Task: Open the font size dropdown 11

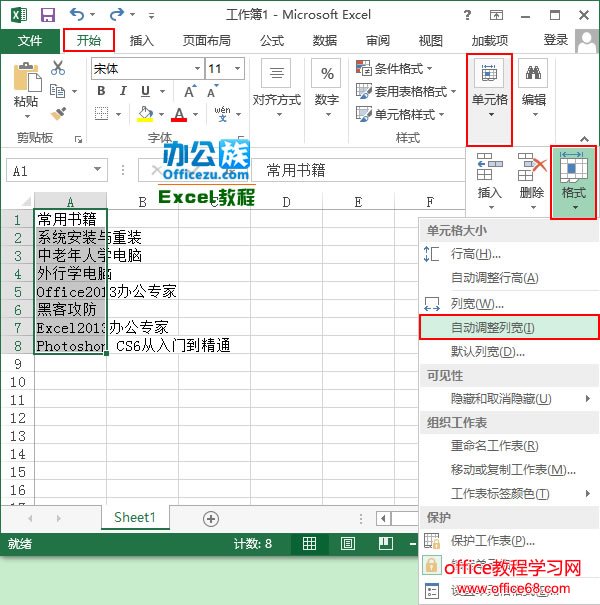Action: 238,69
